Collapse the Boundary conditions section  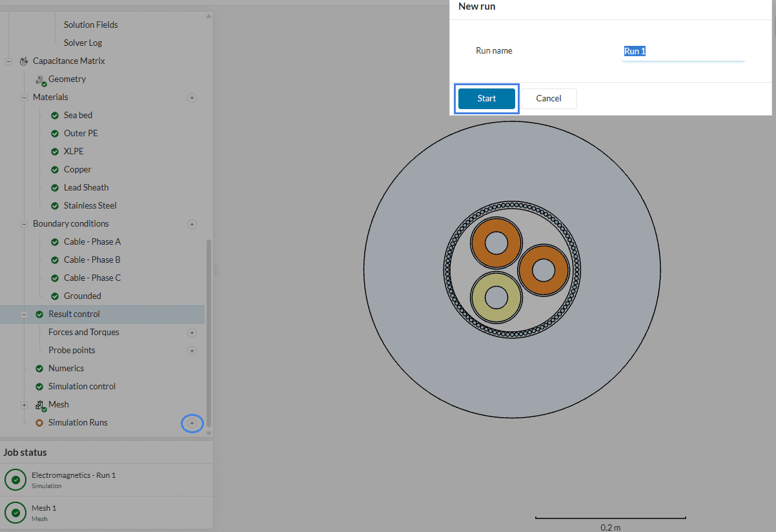click(25, 224)
